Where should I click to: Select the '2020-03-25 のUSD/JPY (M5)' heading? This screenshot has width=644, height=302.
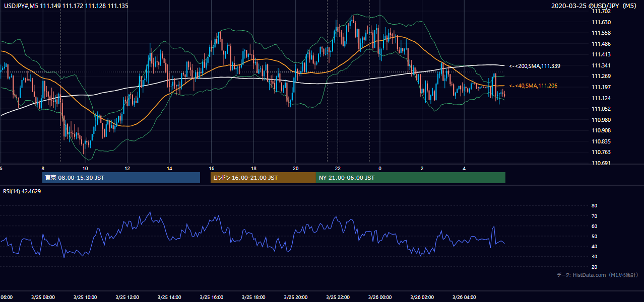pos(594,6)
